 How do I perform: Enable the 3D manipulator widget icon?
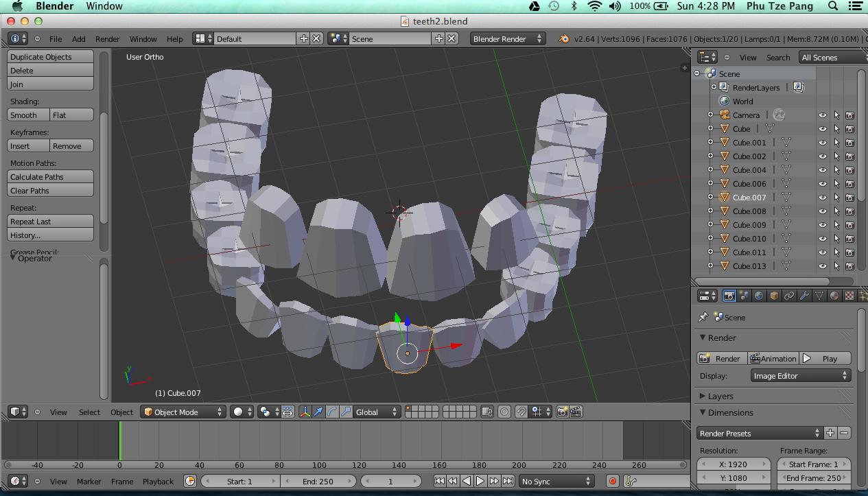tap(305, 412)
